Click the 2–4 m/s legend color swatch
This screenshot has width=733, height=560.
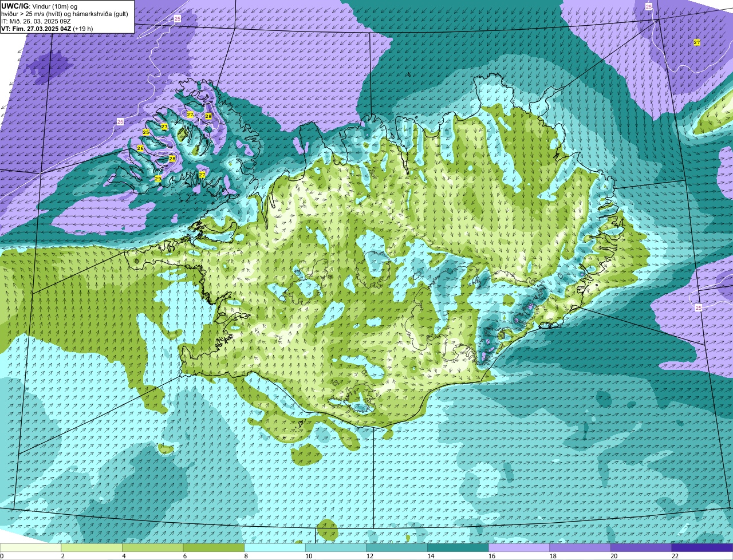92,547
